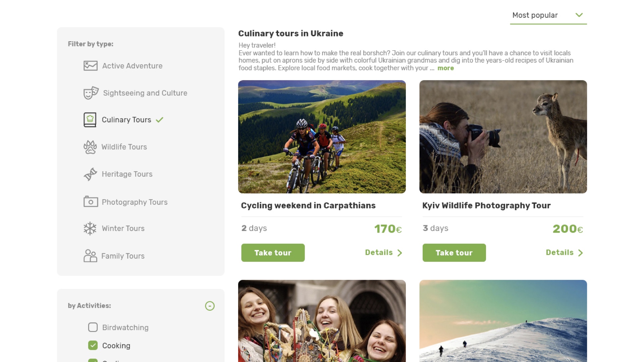Take tour for Kyiv Wildlife Photography Tour
This screenshot has height=362, width=644.
point(454,253)
